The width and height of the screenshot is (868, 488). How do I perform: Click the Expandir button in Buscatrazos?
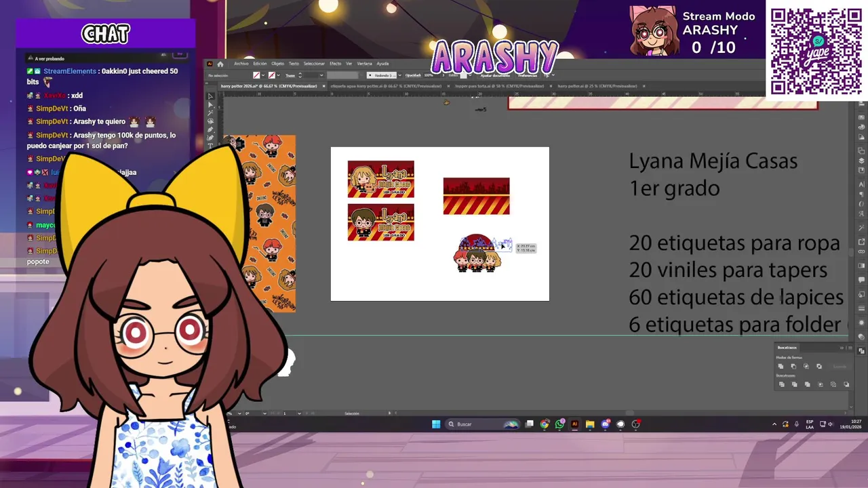coord(840,367)
